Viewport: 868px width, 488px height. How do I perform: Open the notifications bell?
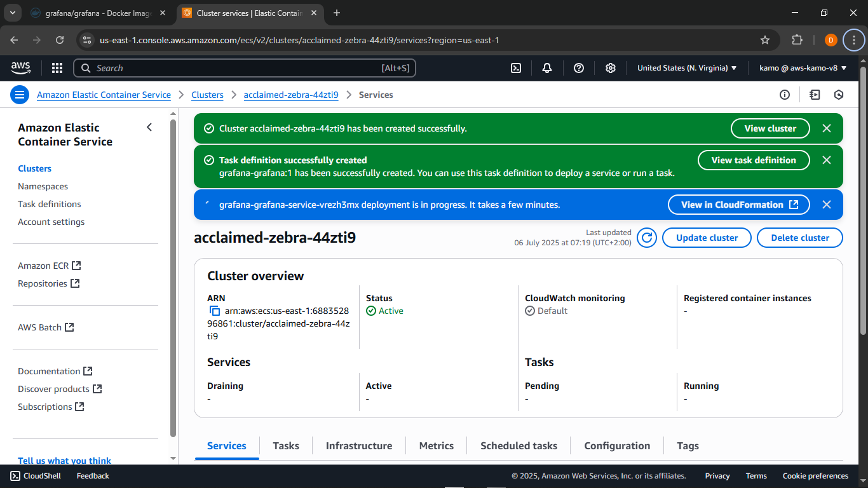547,67
